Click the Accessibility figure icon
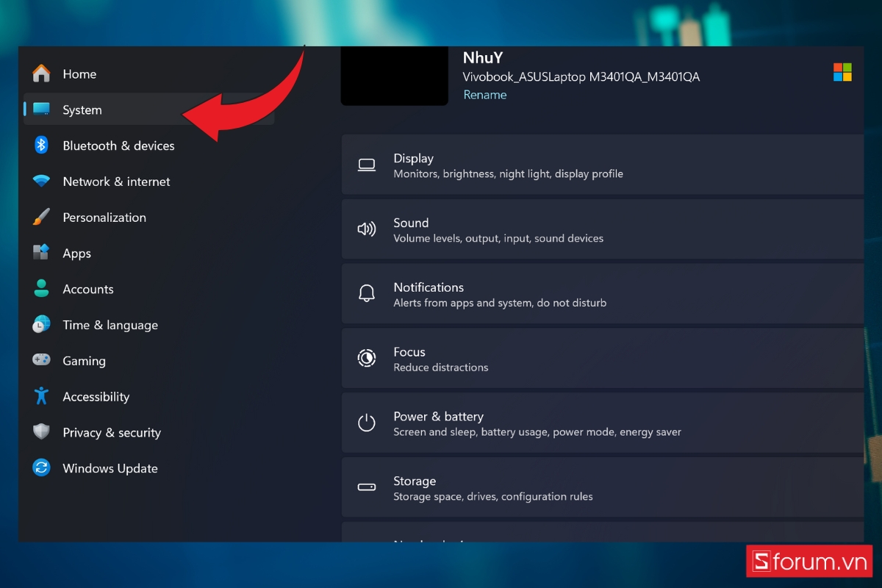882x588 pixels. coord(42,396)
